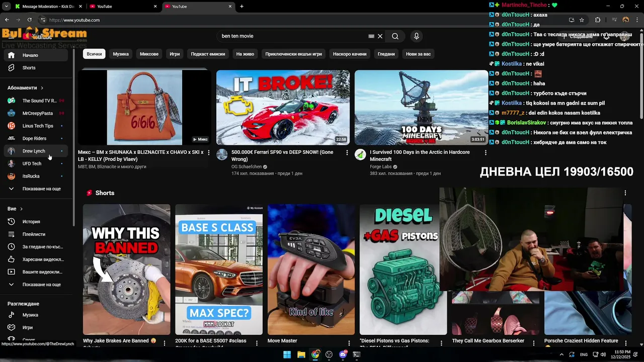Expand Вие list with Показване на още

36,285
